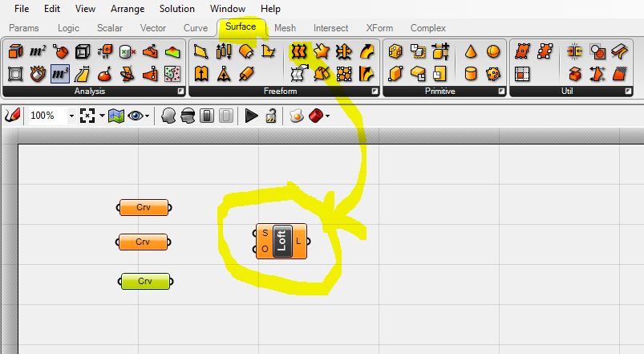Image resolution: width=644 pixels, height=354 pixels.
Task: Choose the Cylinder primitive icon
Action: pyautogui.click(x=471, y=74)
